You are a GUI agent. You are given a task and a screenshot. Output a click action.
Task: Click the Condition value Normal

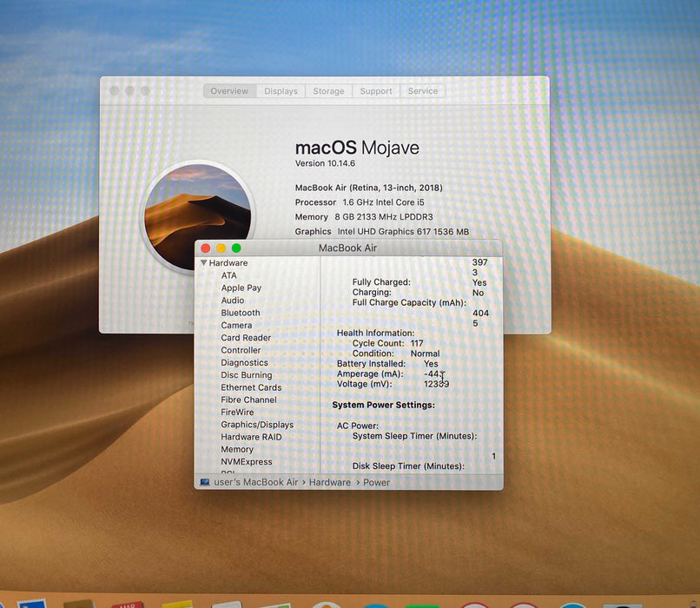click(x=425, y=354)
